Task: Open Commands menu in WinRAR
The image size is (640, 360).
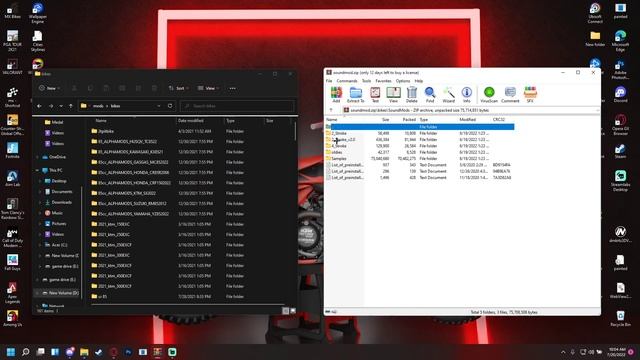Action: click(347, 81)
